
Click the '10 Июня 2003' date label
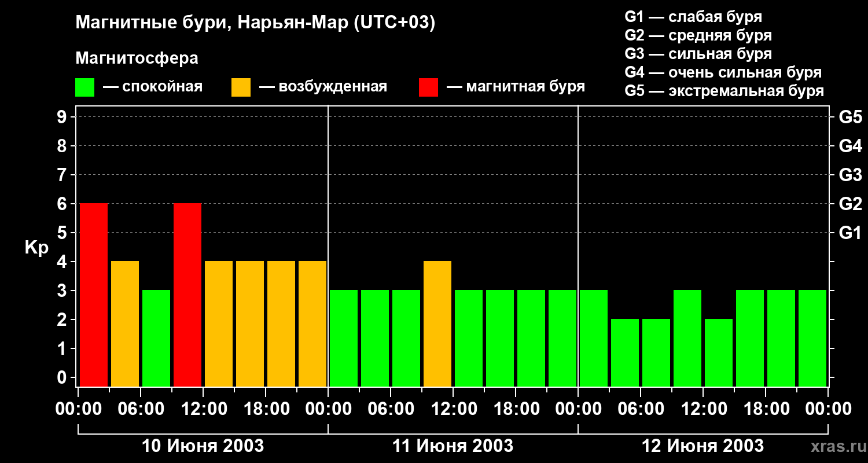pos(203,446)
